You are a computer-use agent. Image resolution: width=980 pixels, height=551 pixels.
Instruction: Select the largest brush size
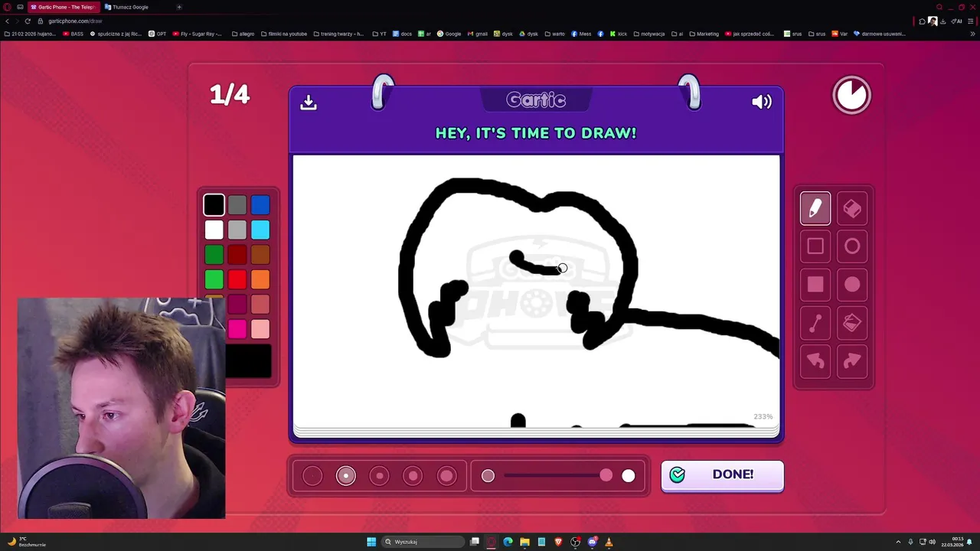(446, 476)
